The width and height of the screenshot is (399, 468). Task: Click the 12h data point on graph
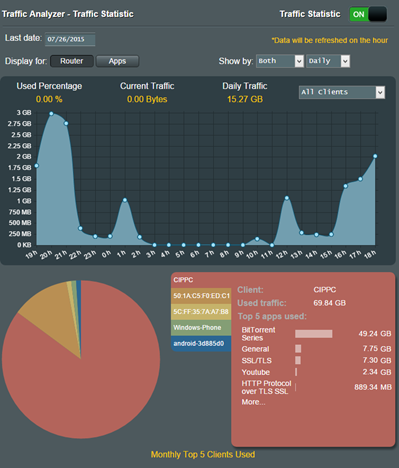[x=287, y=198]
